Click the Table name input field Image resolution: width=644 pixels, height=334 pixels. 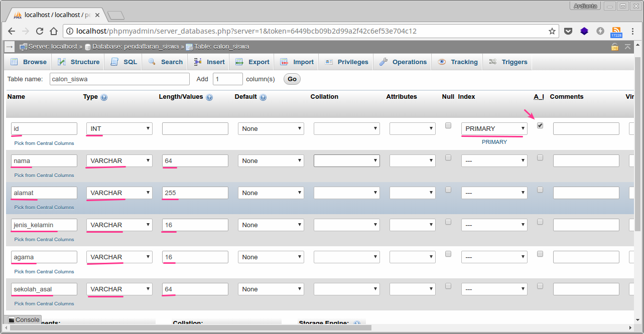point(119,79)
